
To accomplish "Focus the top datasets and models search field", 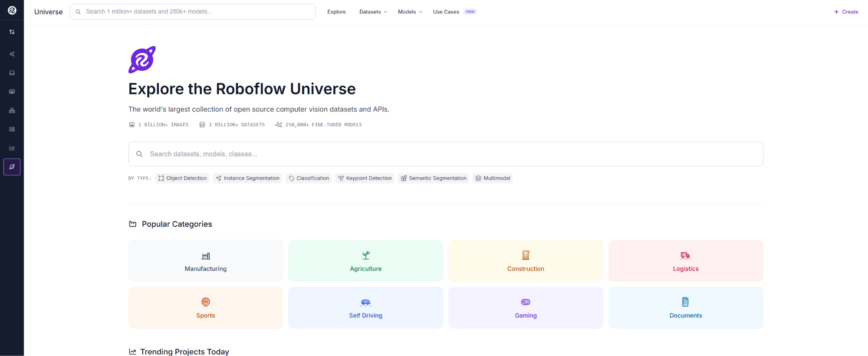I will 193,12.
